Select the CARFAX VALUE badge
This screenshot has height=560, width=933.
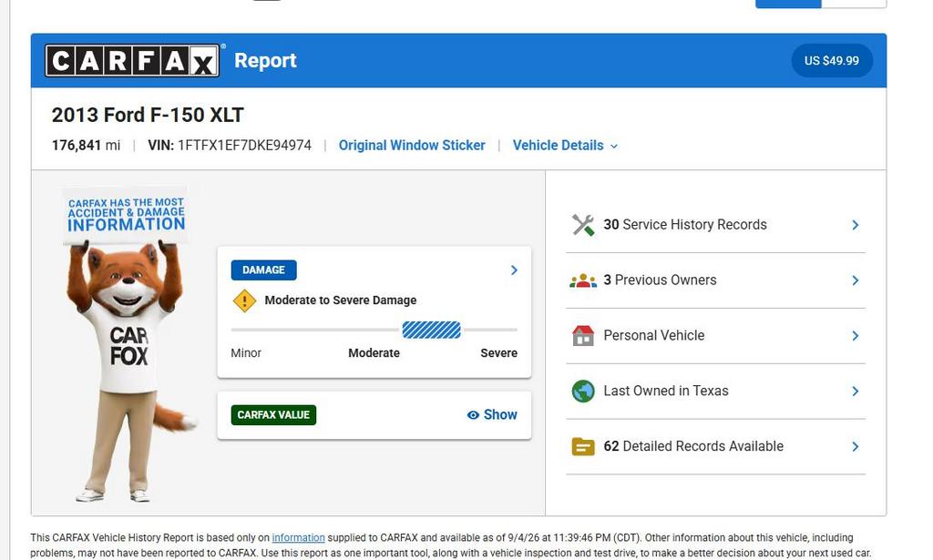coord(273,415)
